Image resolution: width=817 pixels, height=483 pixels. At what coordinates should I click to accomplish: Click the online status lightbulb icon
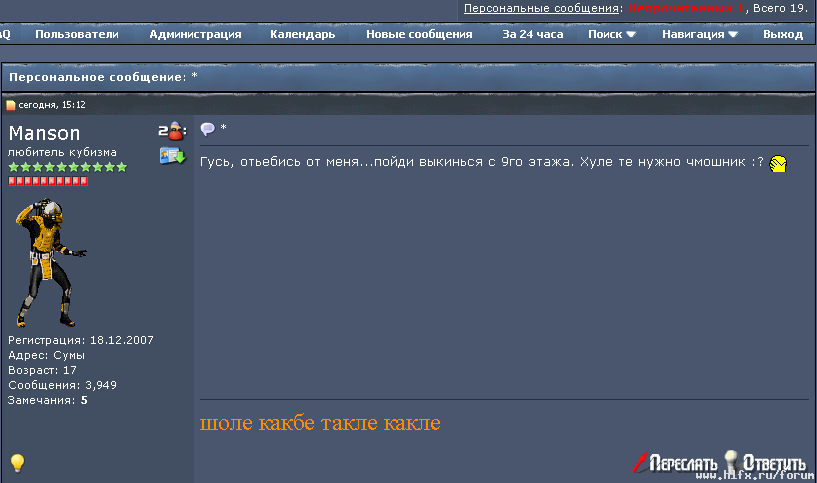16,462
